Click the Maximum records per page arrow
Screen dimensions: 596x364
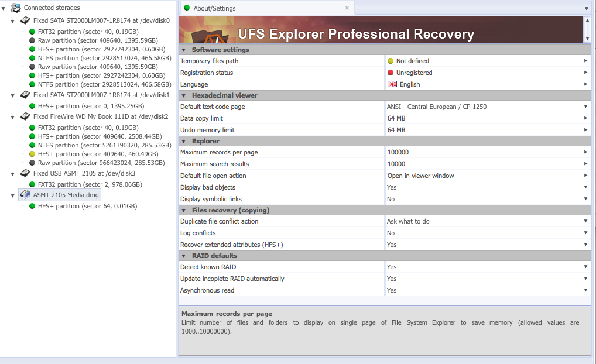[585, 152]
